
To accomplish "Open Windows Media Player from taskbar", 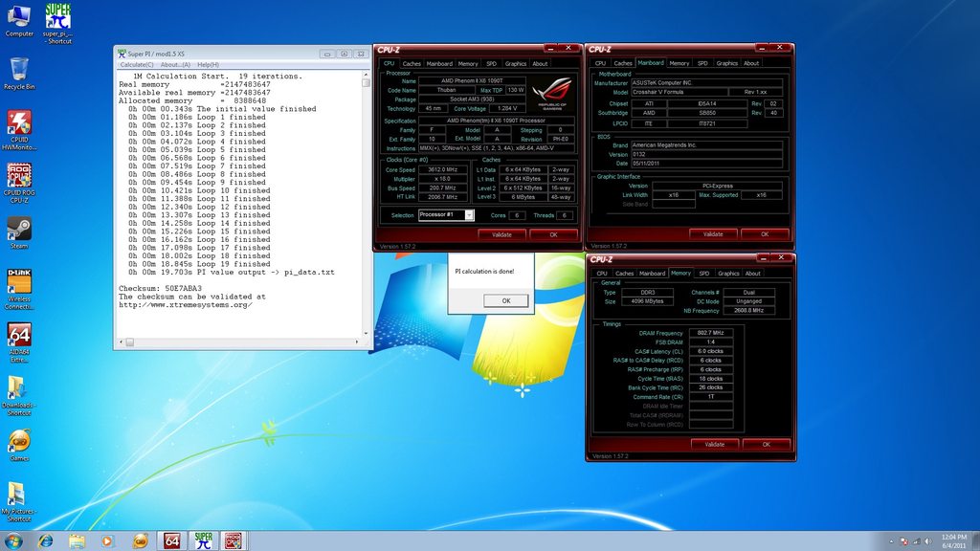I will (107, 540).
